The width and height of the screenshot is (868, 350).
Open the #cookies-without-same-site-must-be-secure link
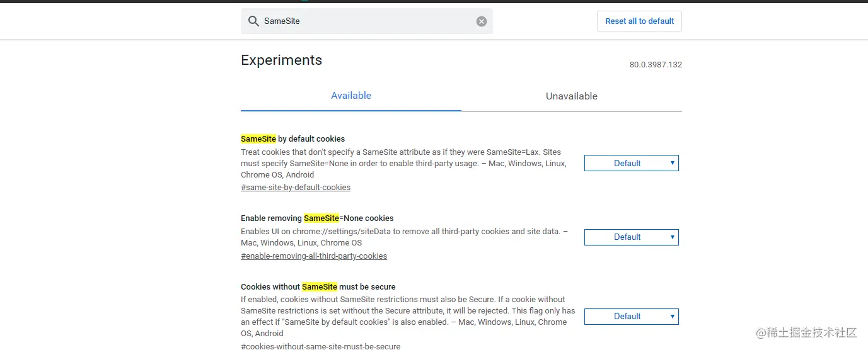point(320,346)
